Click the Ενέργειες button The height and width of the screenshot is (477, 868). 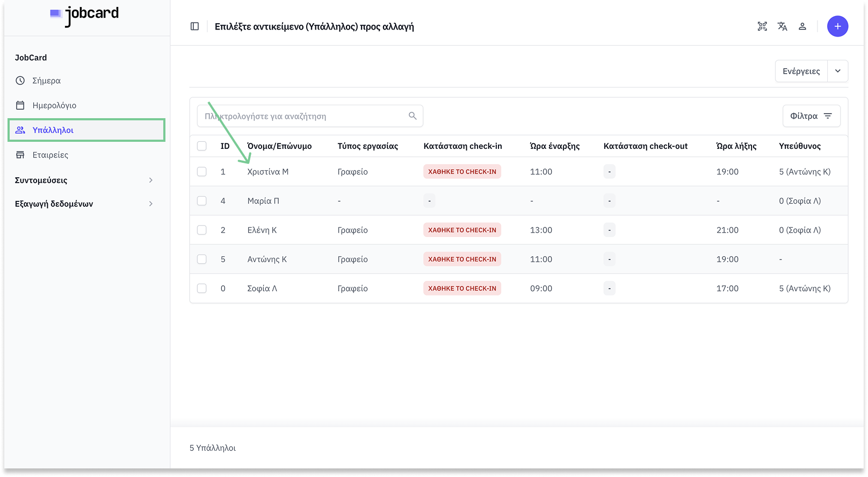point(801,71)
